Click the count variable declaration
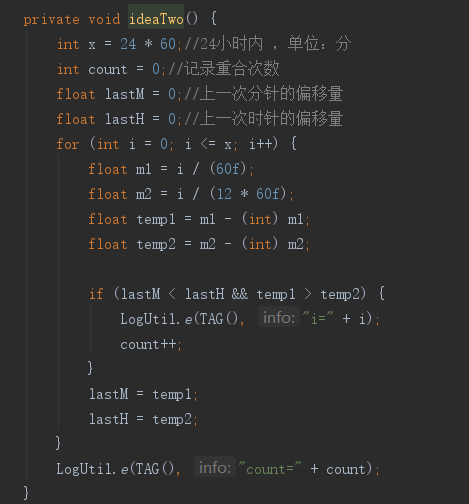The image size is (469, 504). 107,70
